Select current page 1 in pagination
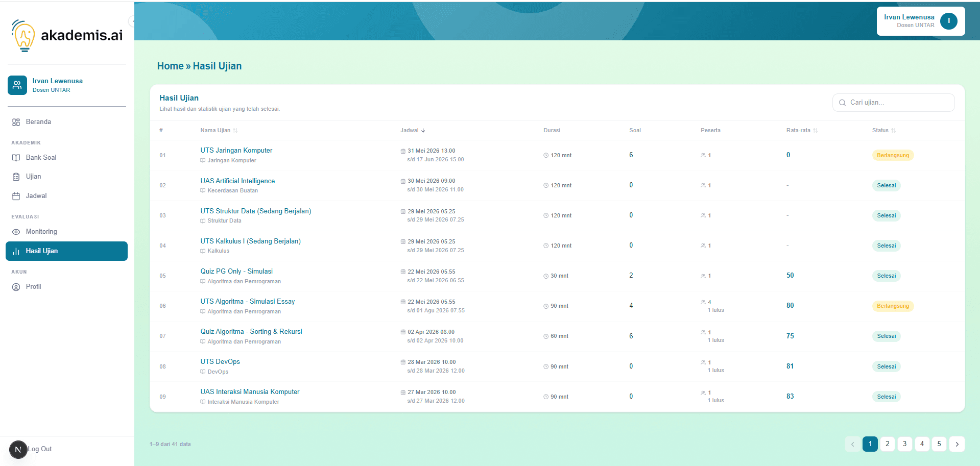Screen dimensions: 980x466 point(870,444)
